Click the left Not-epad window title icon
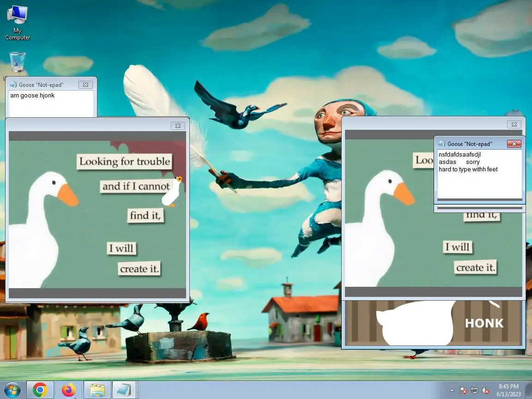Viewport: 532px width, 399px height. [13, 85]
